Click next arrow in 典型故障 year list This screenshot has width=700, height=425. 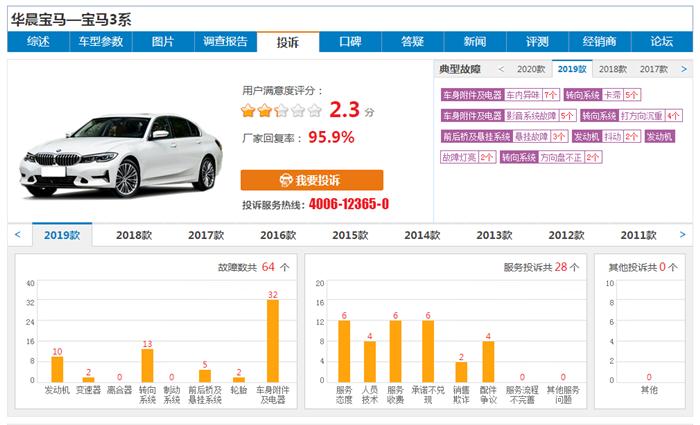tap(683, 69)
